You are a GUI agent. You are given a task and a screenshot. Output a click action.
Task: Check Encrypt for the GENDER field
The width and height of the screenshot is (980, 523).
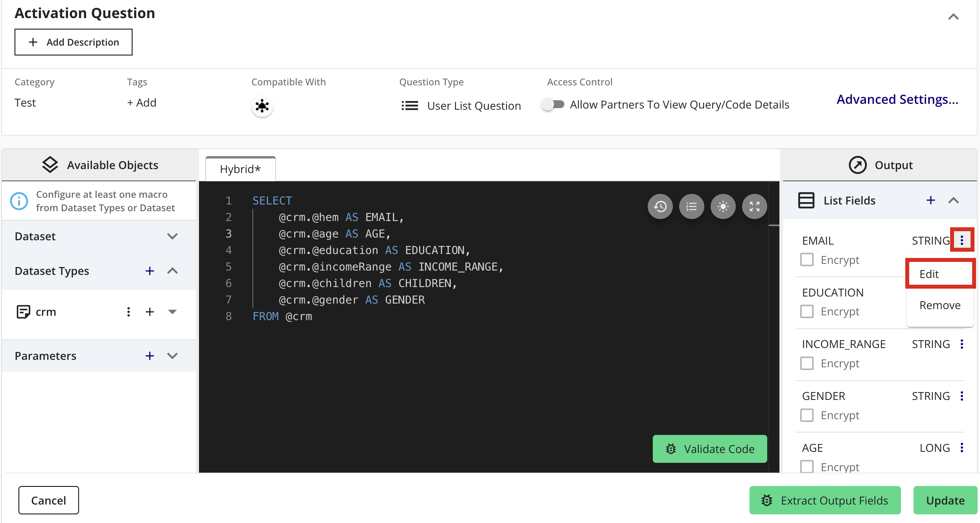tap(807, 415)
